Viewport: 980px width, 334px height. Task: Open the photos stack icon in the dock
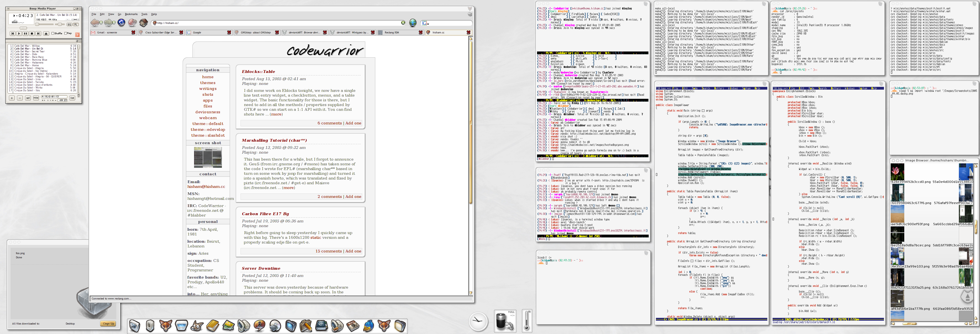(x=229, y=326)
